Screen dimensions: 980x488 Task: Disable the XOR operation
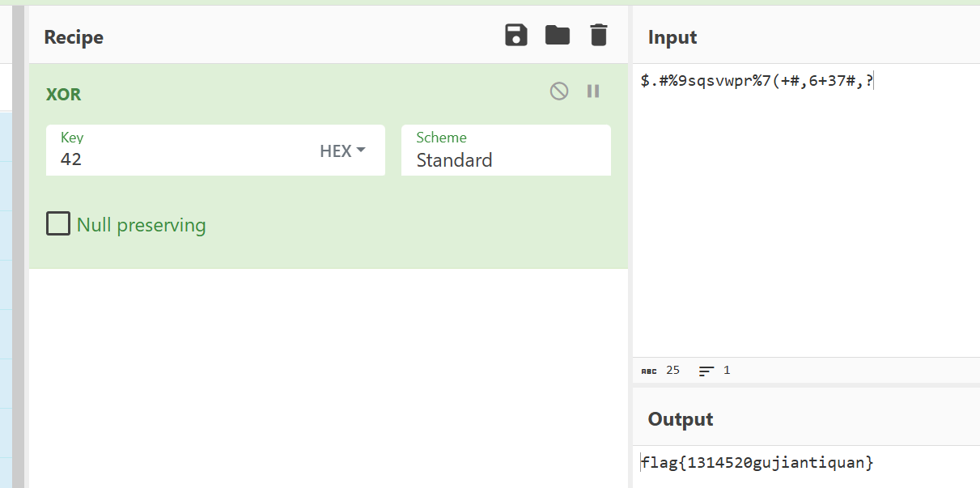pos(559,91)
